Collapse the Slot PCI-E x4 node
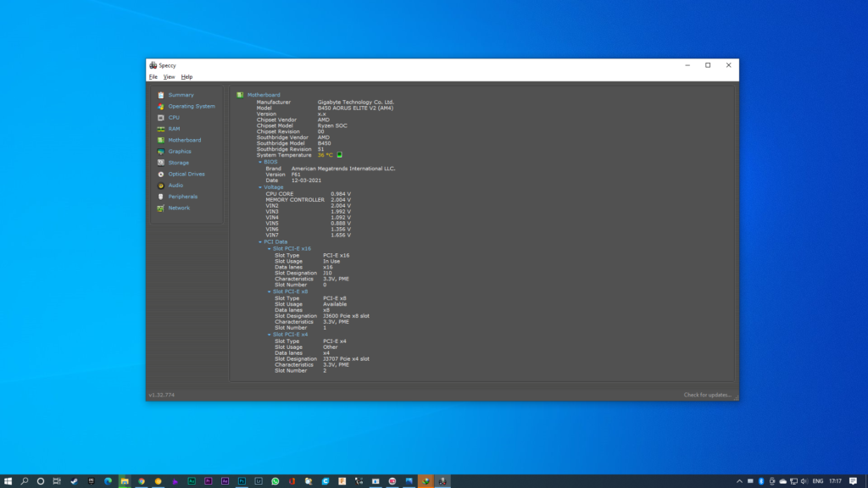 (x=270, y=335)
